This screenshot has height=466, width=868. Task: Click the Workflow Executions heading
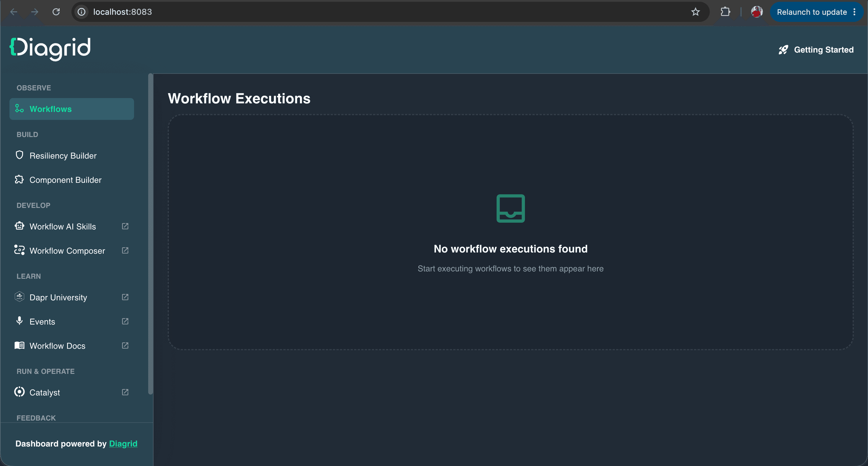coord(239,98)
